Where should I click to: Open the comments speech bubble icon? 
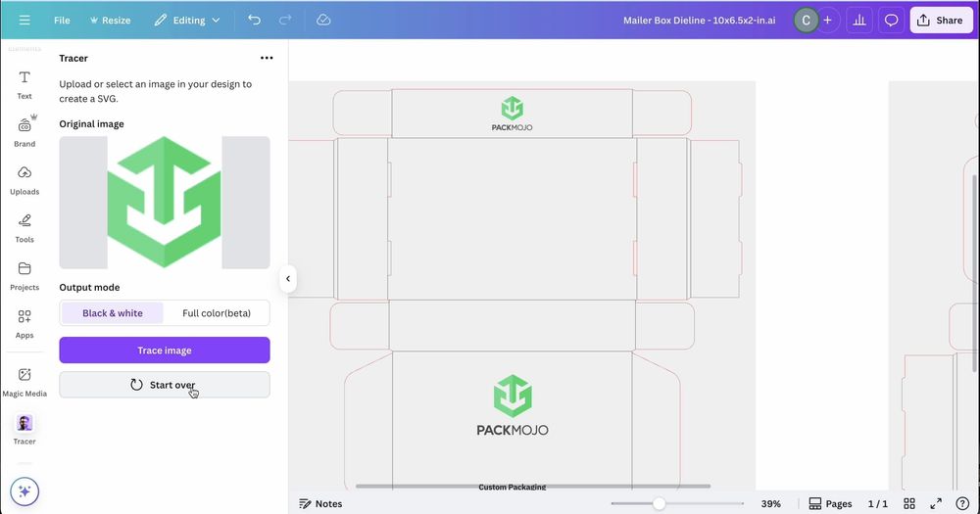[x=891, y=20]
